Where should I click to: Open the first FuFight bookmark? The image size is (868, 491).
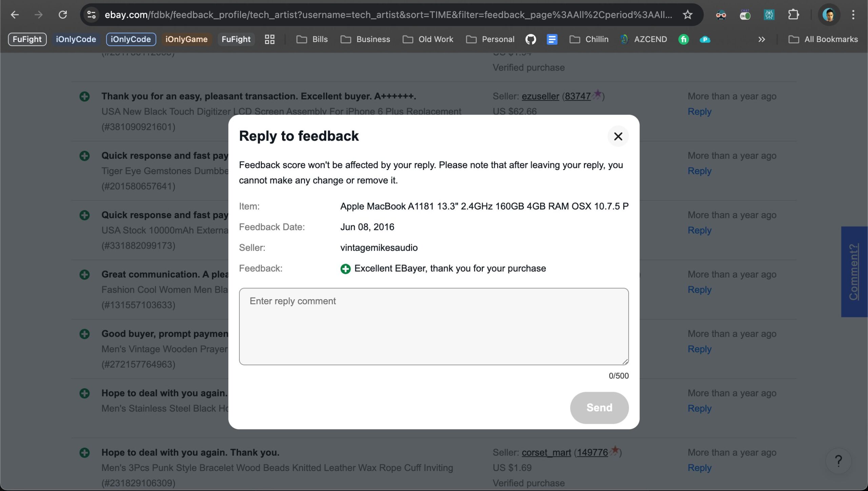tap(27, 39)
